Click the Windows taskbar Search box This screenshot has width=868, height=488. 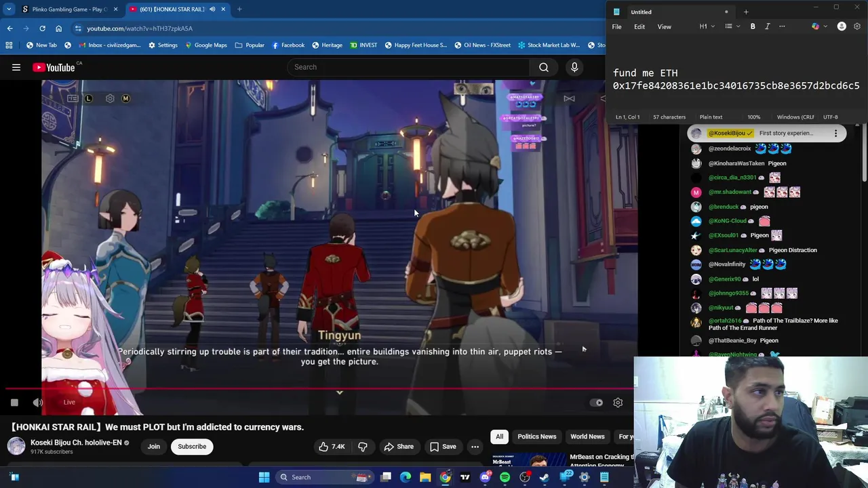click(x=323, y=477)
